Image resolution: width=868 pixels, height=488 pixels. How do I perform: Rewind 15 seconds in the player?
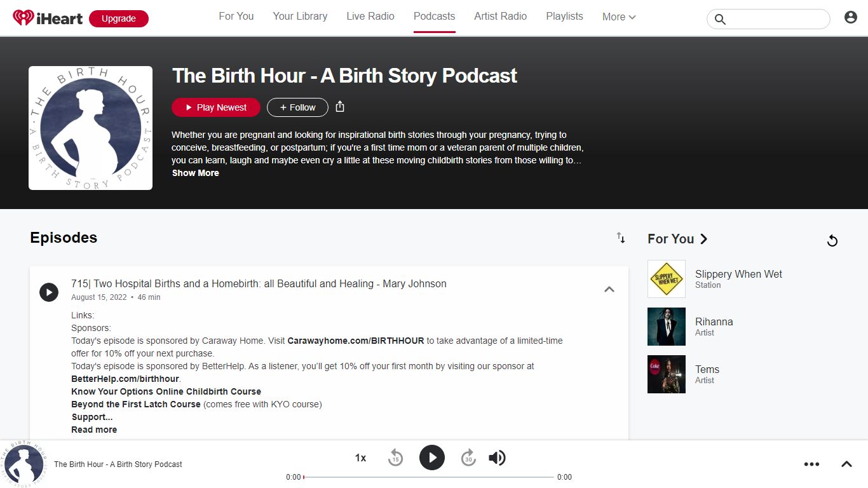[x=395, y=457]
